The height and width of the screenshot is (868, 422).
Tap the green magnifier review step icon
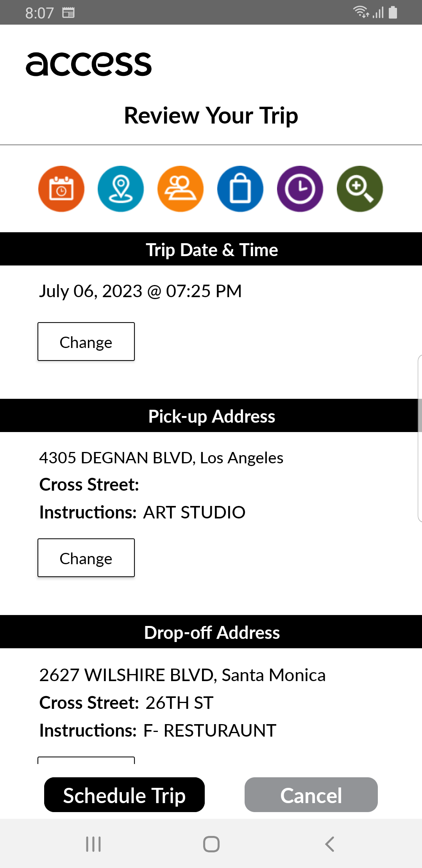(360, 189)
